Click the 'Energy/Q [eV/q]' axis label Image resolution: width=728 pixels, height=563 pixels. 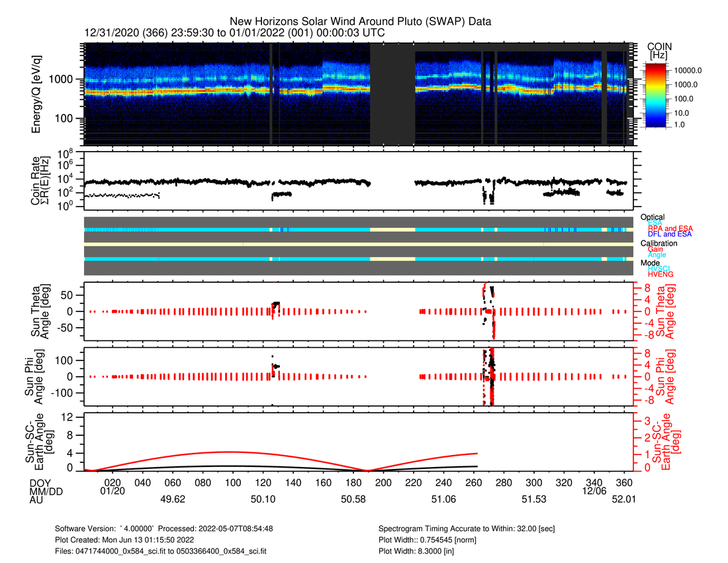tap(37, 93)
